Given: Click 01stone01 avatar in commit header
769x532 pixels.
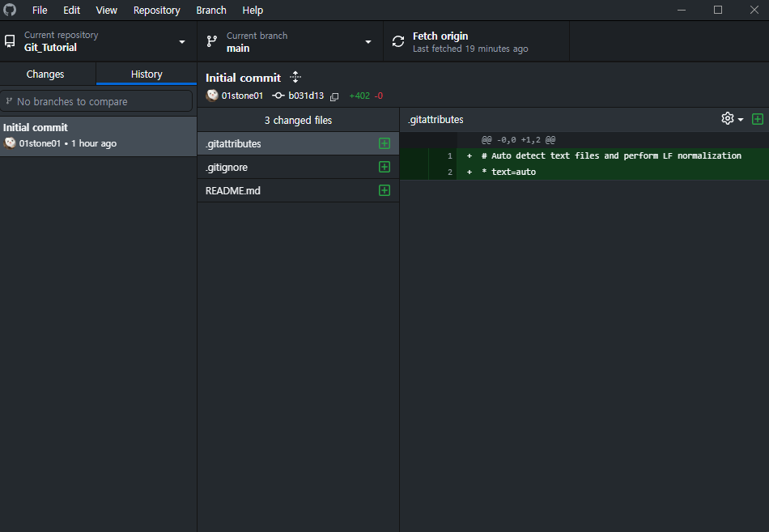Looking at the screenshot, I should click(212, 96).
